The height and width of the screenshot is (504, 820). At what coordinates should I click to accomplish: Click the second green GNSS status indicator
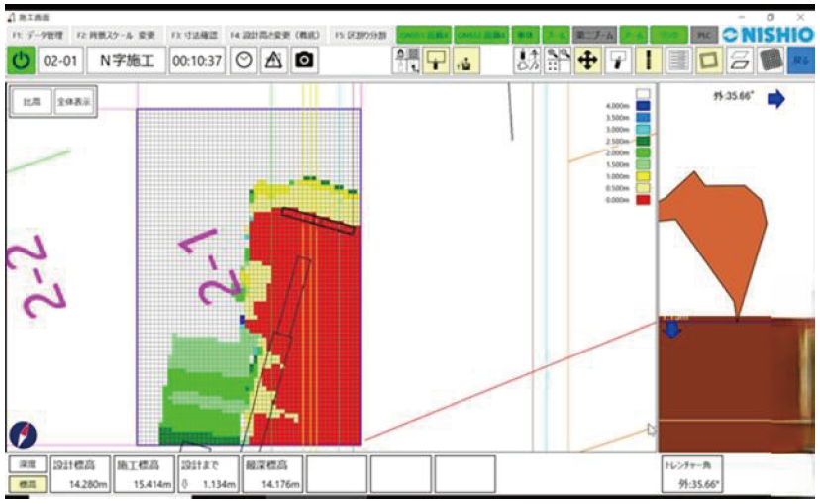pyautogui.click(x=481, y=35)
